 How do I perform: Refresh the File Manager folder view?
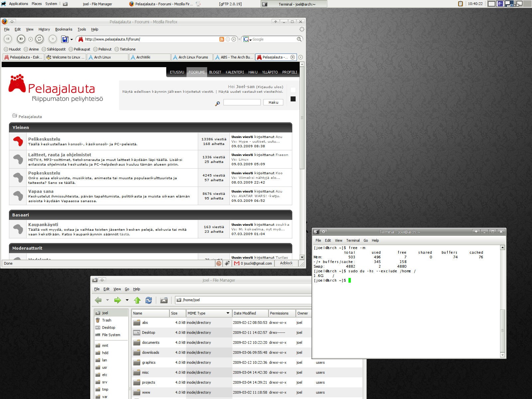[x=149, y=300]
